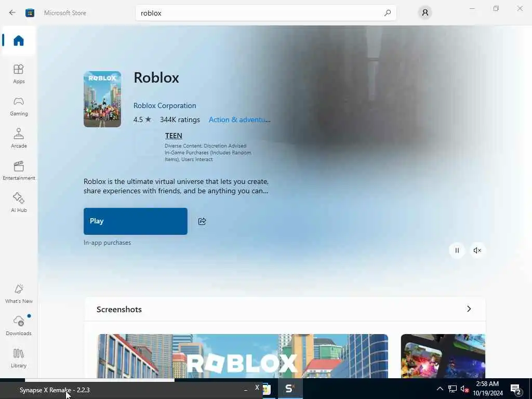This screenshot has height=399, width=532.
Task: Click the Synapse X Remake title bar
Action: 131,390
